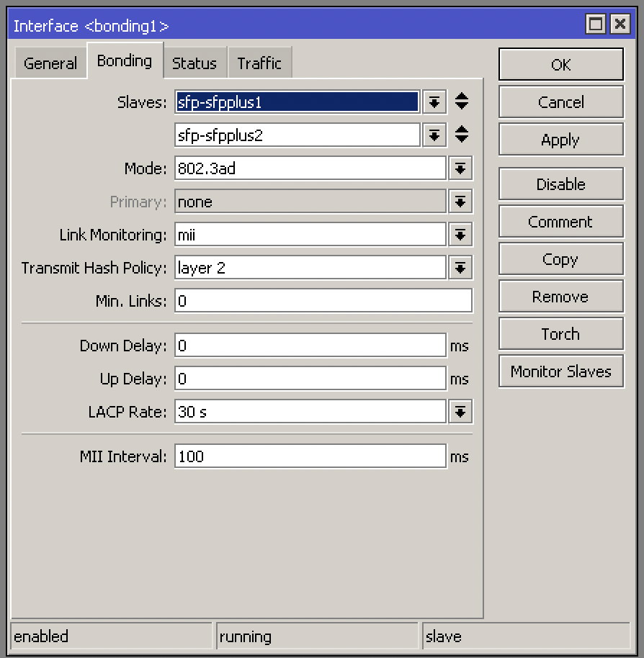
Task: Click the Cancel button
Action: coord(561,102)
